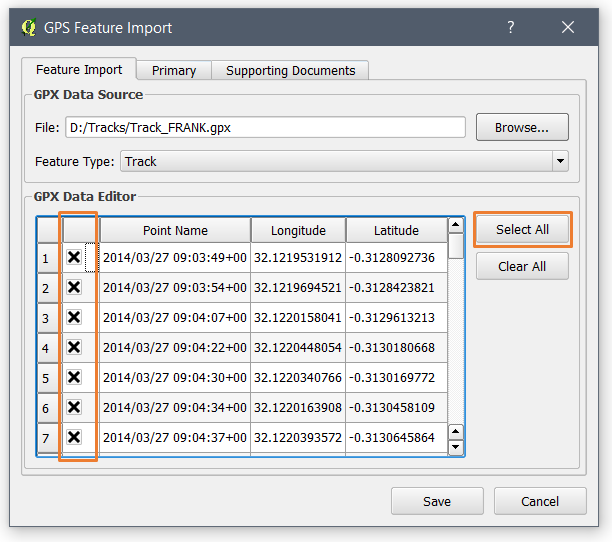Click longitude cell 32.1220448054
Image resolution: width=612 pixels, height=542 pixels.
(x=298, y=347)
